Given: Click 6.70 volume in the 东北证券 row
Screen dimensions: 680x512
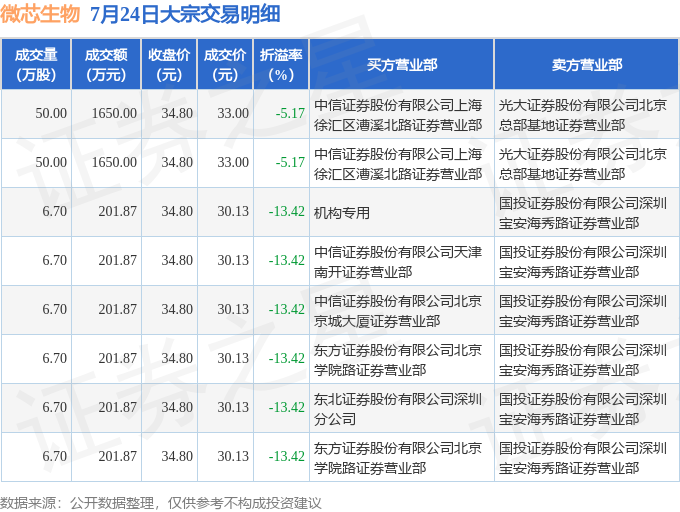Looking at the screenshot, I should point(55,408).
